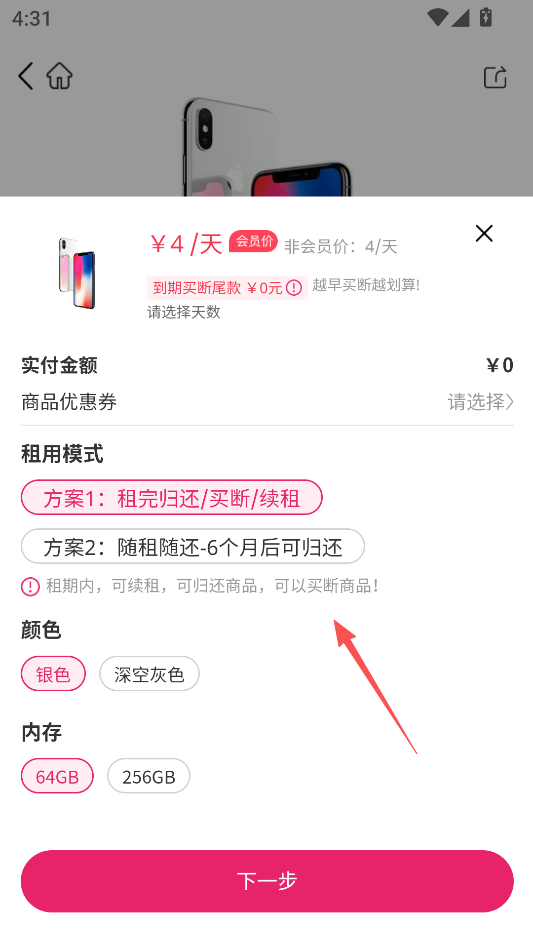Tap the back arrow icon
Viewport: 533px width, 948px height.
[x=25, y=76]
